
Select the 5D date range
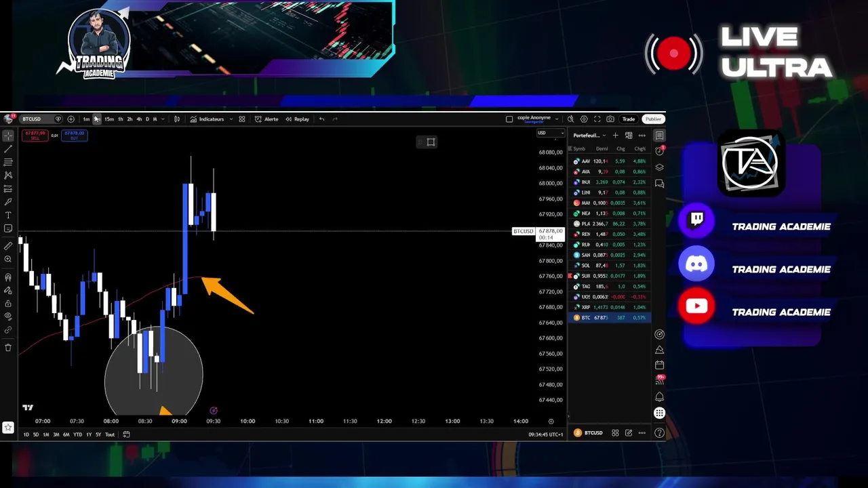(36, 434)
